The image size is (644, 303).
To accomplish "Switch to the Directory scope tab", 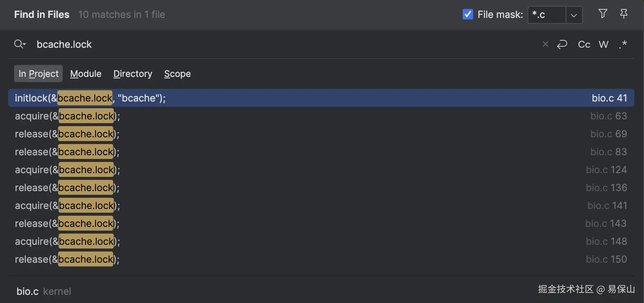I will [133, 74].
